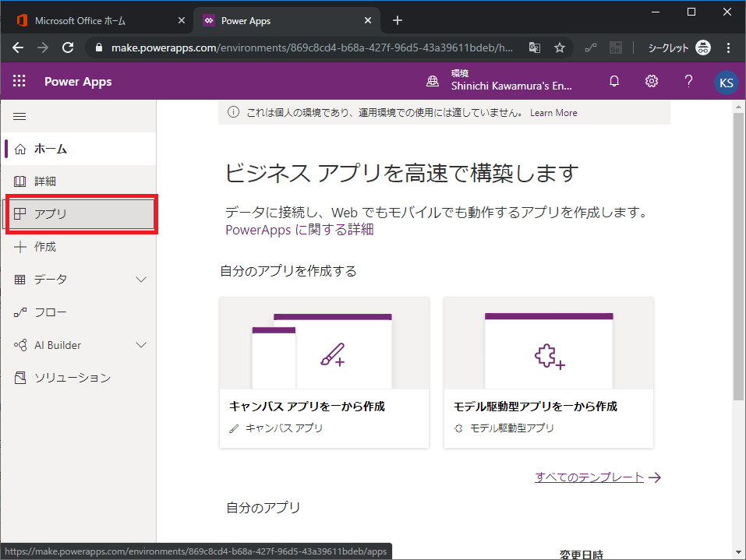
Task: Open the Chrome three-dot menu
Action: (728, 48)
